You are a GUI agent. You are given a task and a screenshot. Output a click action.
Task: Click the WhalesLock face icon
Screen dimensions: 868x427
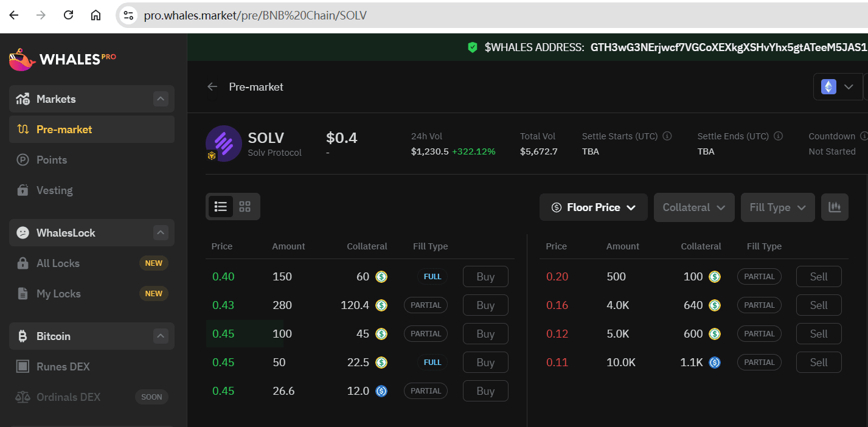point(23,232)
